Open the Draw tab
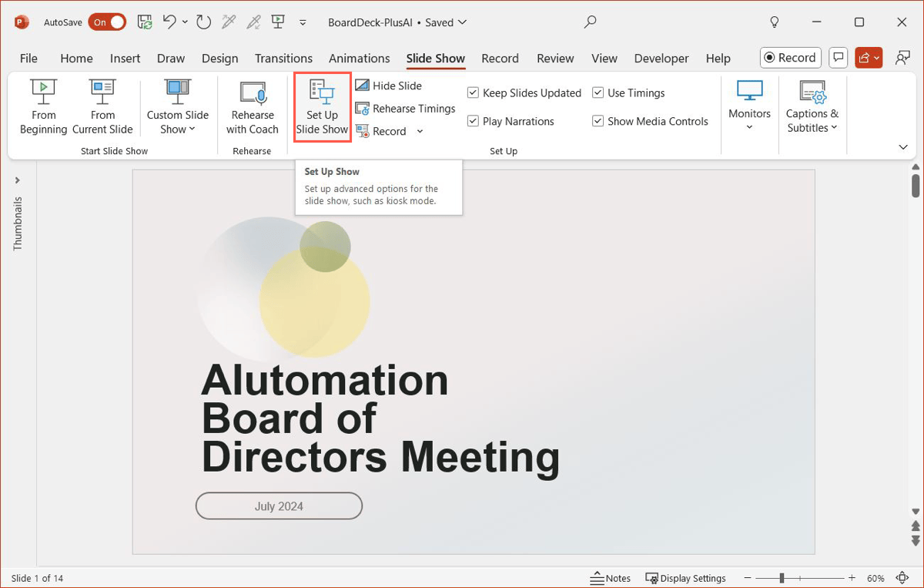 171,59
